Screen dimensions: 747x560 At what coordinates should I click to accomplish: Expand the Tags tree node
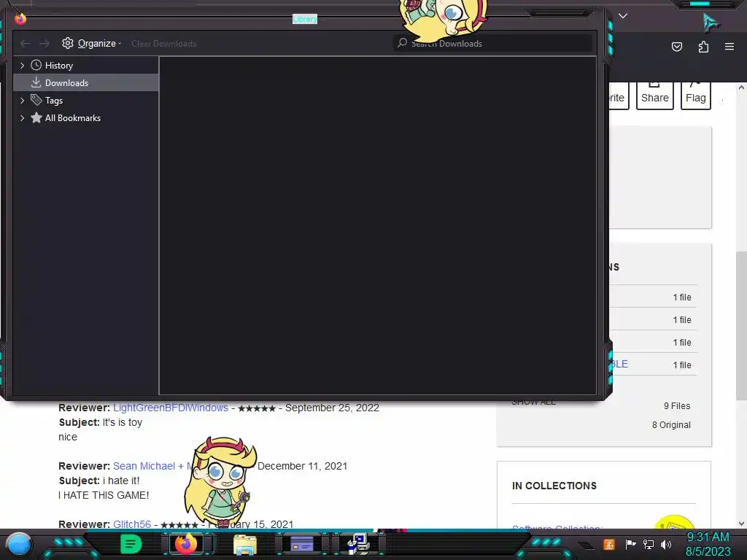(22, 101)
